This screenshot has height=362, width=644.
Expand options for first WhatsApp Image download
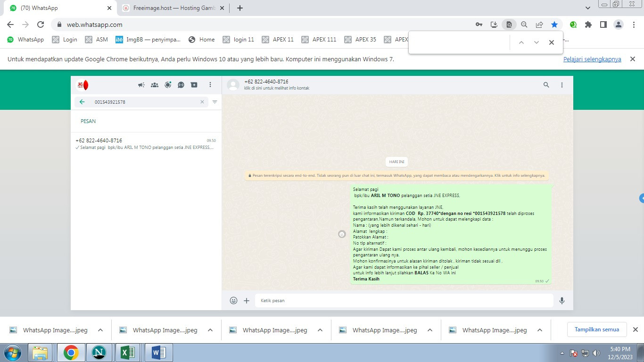[x=100, y=330]
